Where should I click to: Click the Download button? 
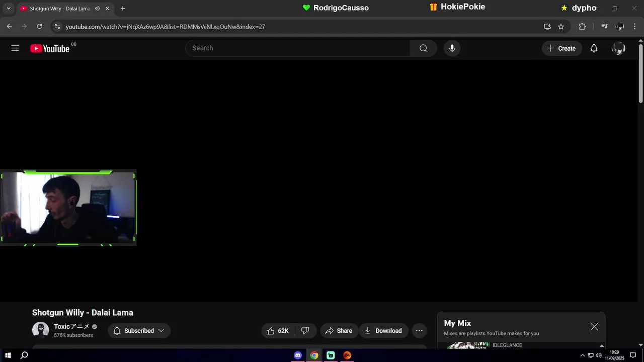click(383, 331)
